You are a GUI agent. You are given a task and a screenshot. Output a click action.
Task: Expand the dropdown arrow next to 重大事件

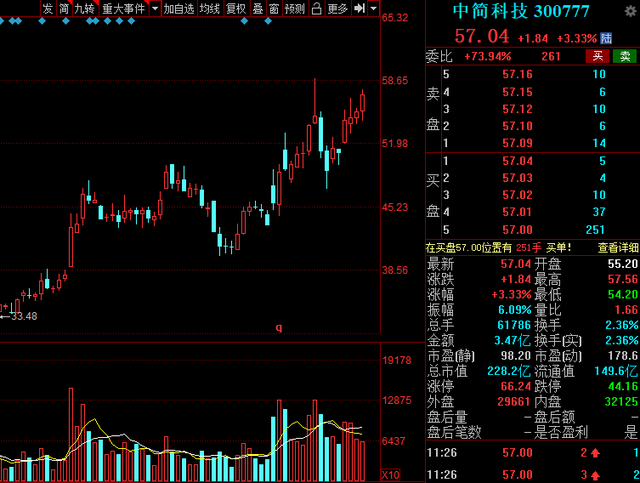click(x=155, y=8)
